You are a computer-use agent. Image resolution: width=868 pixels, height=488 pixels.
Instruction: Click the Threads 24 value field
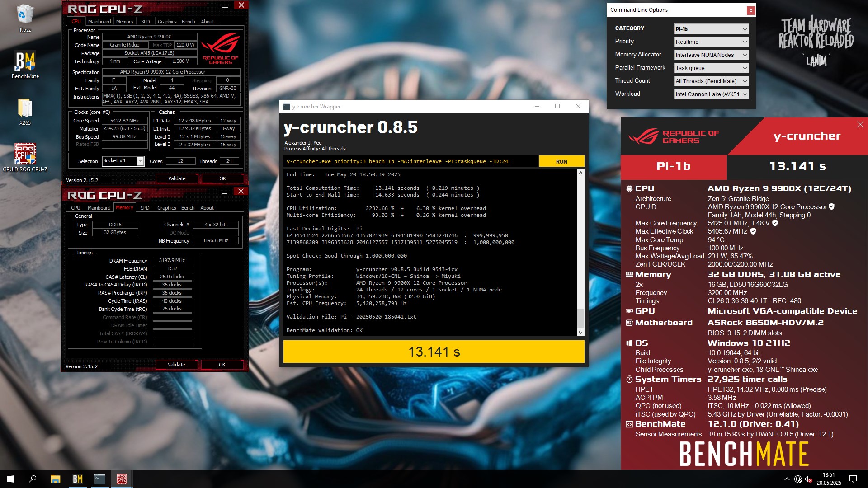(x=229, y=161)
